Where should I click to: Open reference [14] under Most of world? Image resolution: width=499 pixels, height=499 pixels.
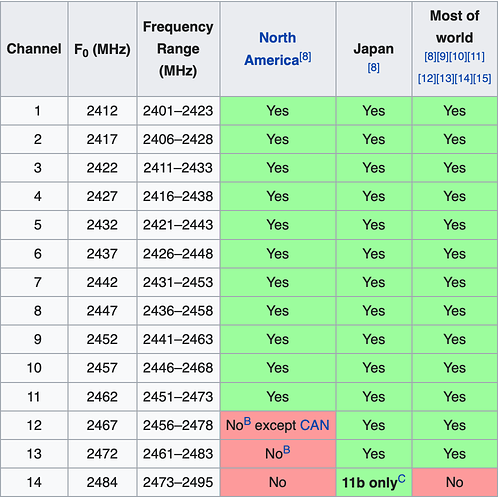click(x=464, y=79)
